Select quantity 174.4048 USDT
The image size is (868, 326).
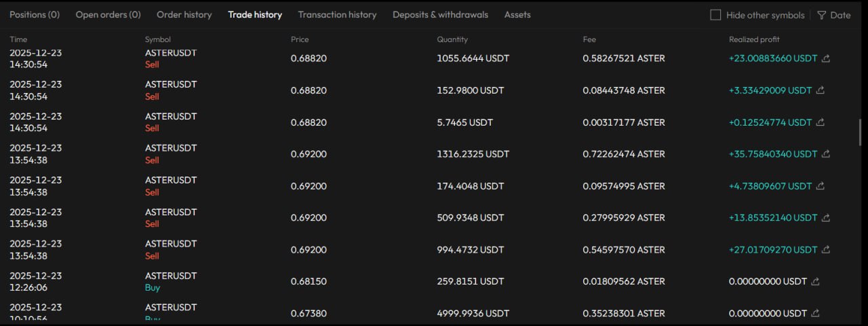470,186
